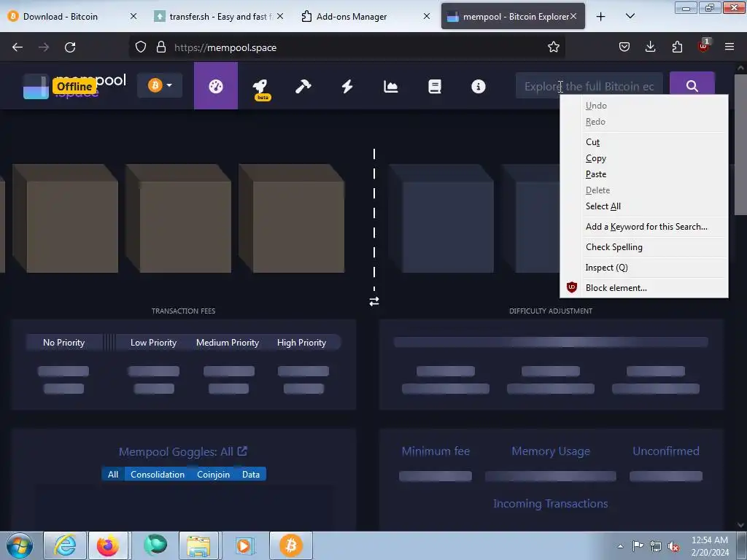
Task: Open the documentation book icon
Action: (x=435, y=86)
